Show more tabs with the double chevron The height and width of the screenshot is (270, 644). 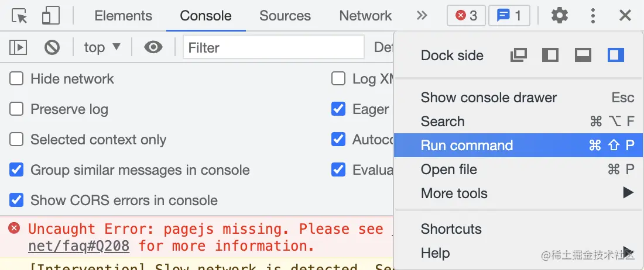pos(422,16)
